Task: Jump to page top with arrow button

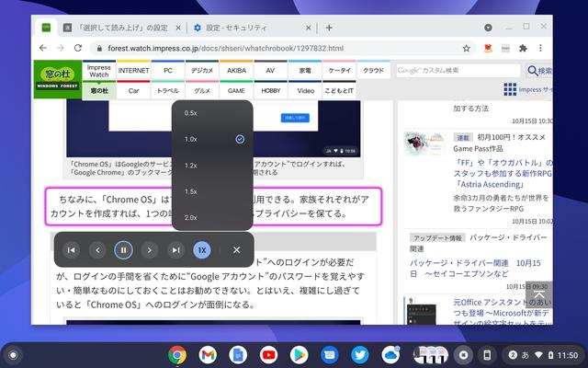Action: [x=539, y=294]
